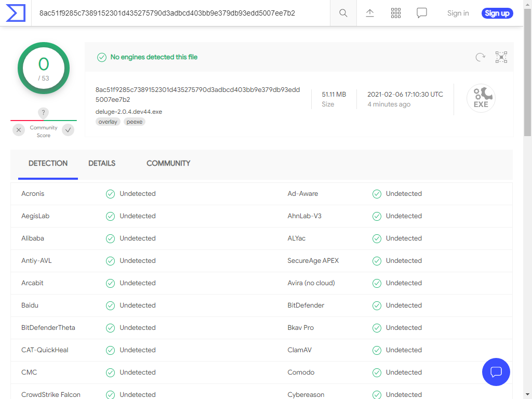Viewport: 532px width, 399px height.
Task: Click the Bkav Pro engine name
Action: coord(300,328)
